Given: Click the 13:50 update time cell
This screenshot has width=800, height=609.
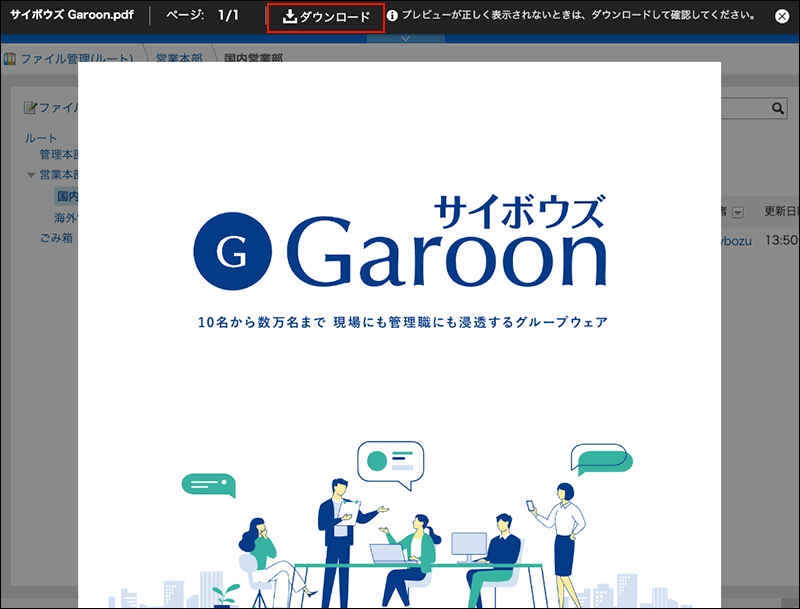Looking at the screenshot, I should pyautogui.click(x=781, y=240).
